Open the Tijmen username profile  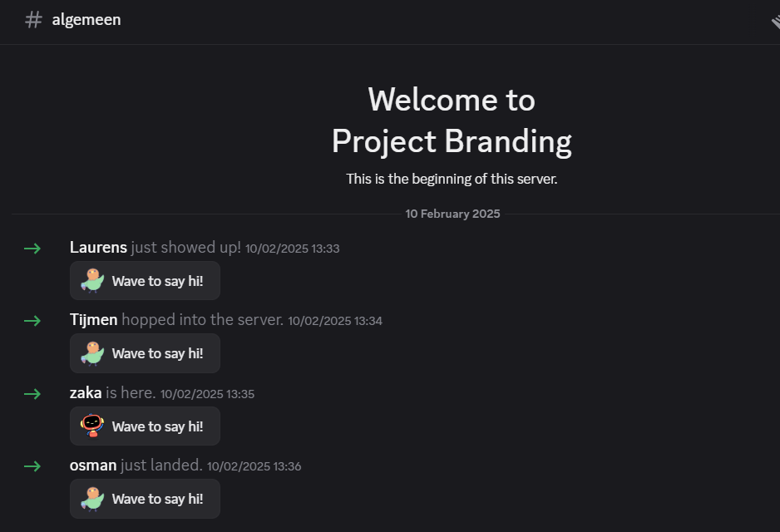click(94, 320)
